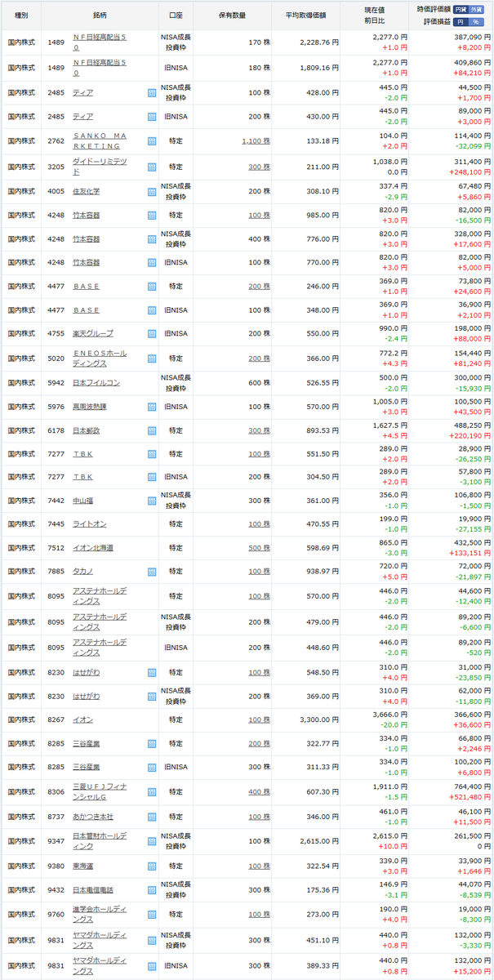Click the 保有数量 column header

pos(234,16)
